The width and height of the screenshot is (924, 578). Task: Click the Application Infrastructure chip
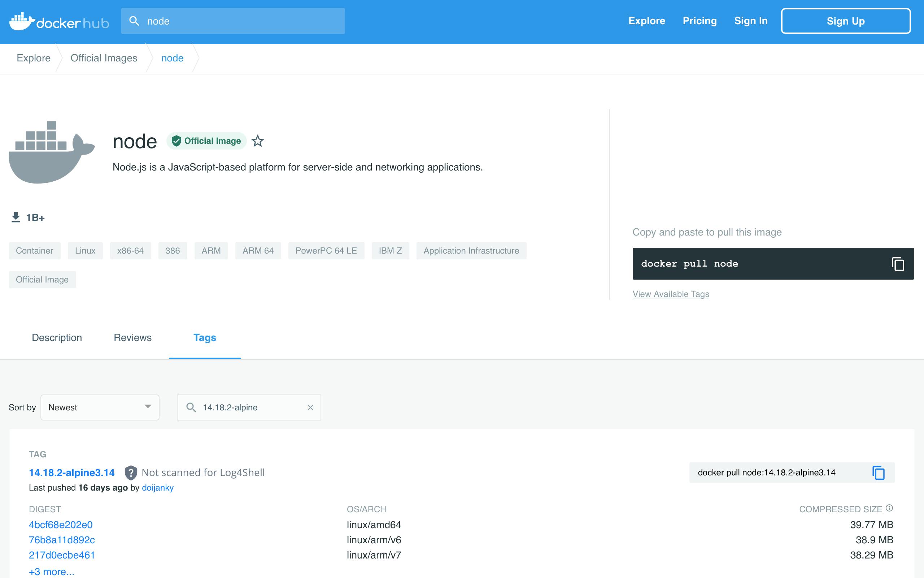coord(471,251)
